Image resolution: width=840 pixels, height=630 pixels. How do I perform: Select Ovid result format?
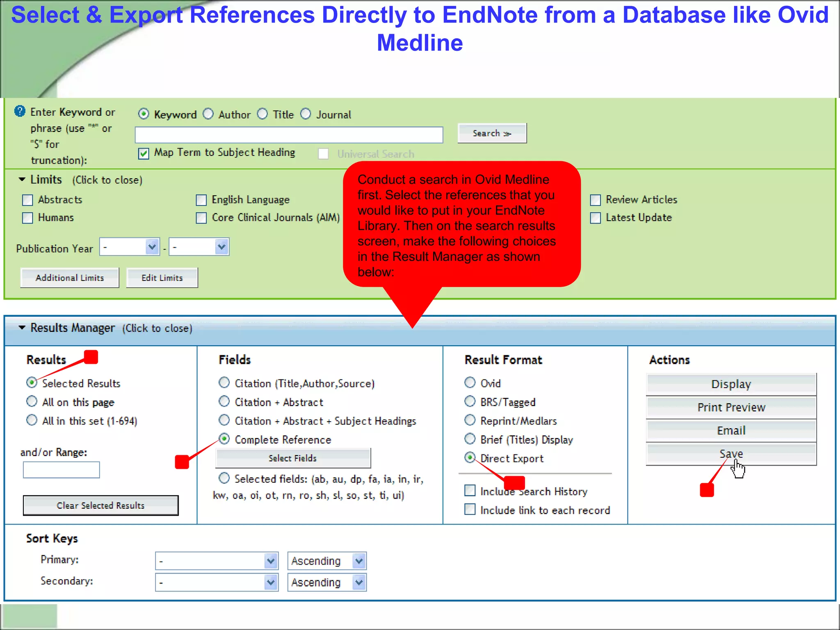[x=470, y=382]
